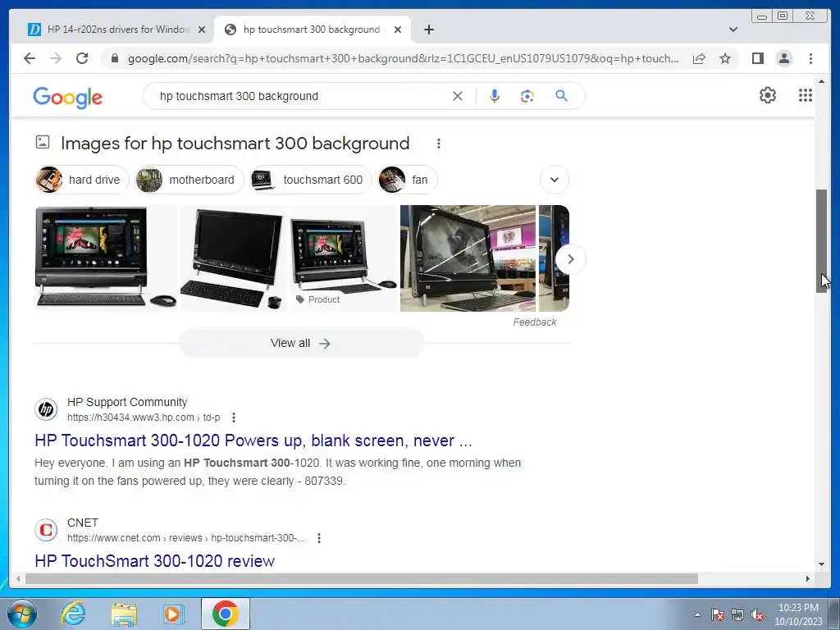
Task: Open Google quick settings gear
Action: click(768, 95)
